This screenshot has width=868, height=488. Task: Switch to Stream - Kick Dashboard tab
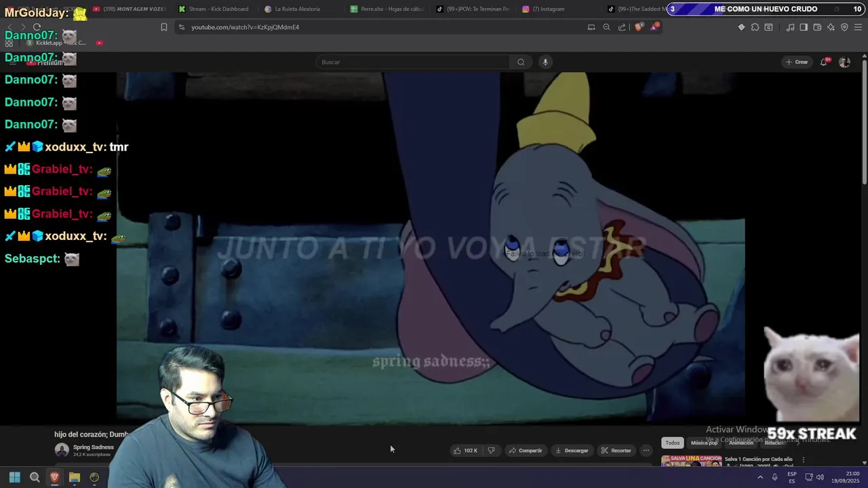(x=214, y=9)
